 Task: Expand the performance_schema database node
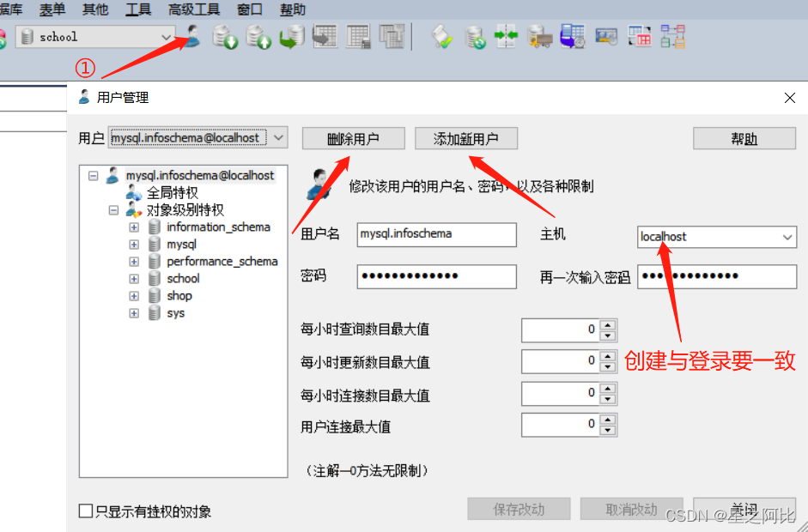[134, 262]
